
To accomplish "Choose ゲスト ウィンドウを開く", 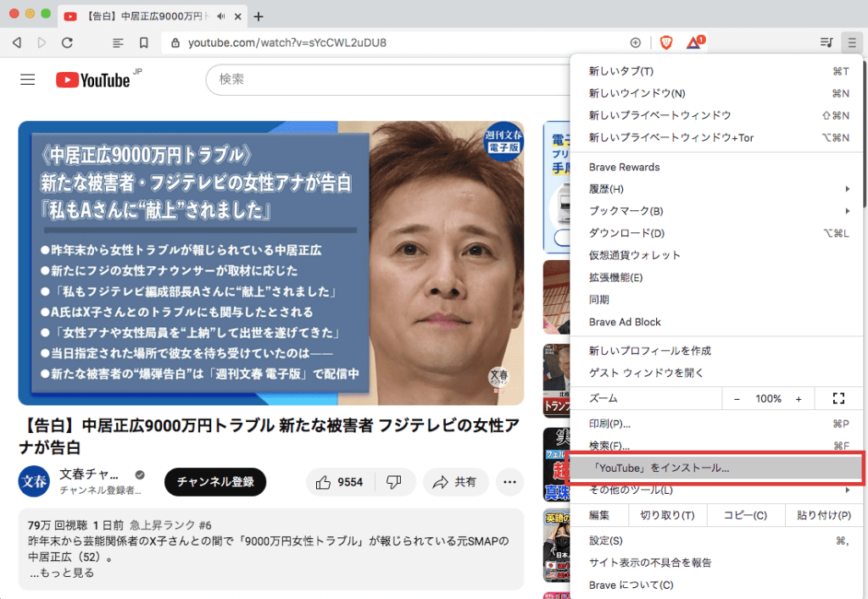I will tap(717, 373).
